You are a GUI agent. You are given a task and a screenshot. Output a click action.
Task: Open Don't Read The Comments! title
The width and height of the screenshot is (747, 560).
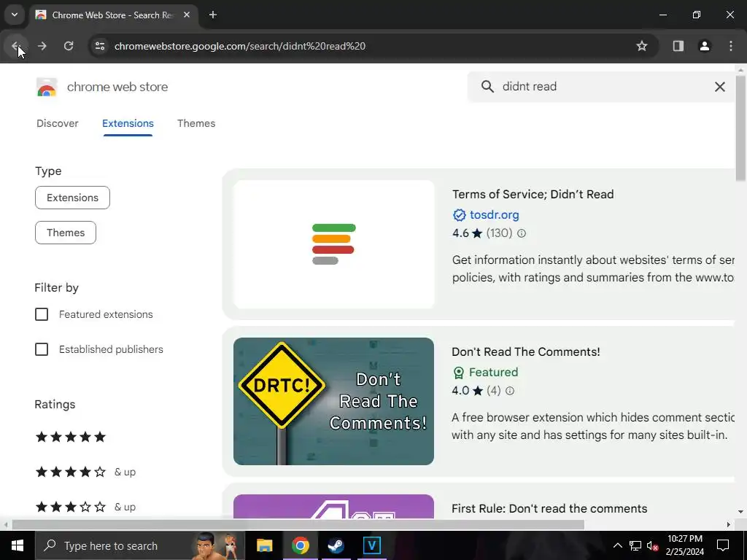[525, 352]
